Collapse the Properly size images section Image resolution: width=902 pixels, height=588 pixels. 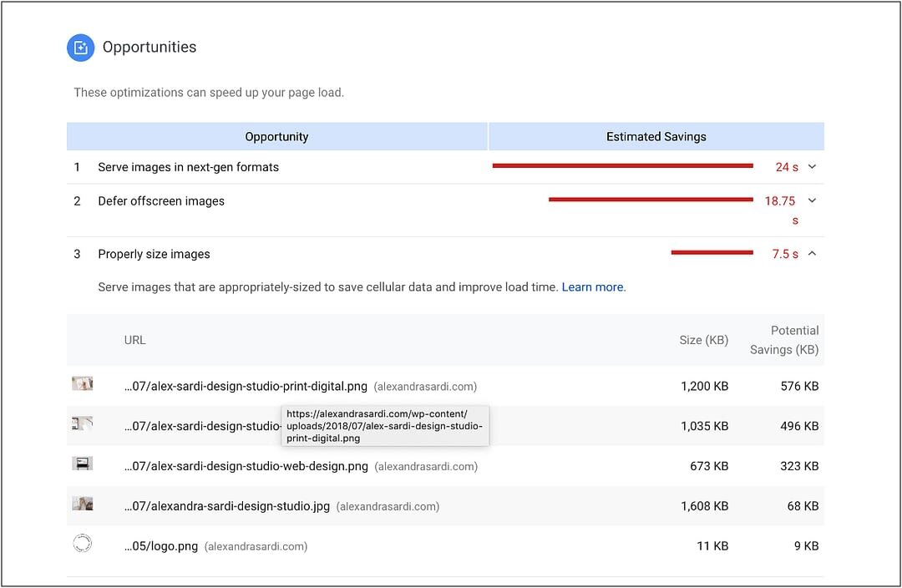coord(812,254)
